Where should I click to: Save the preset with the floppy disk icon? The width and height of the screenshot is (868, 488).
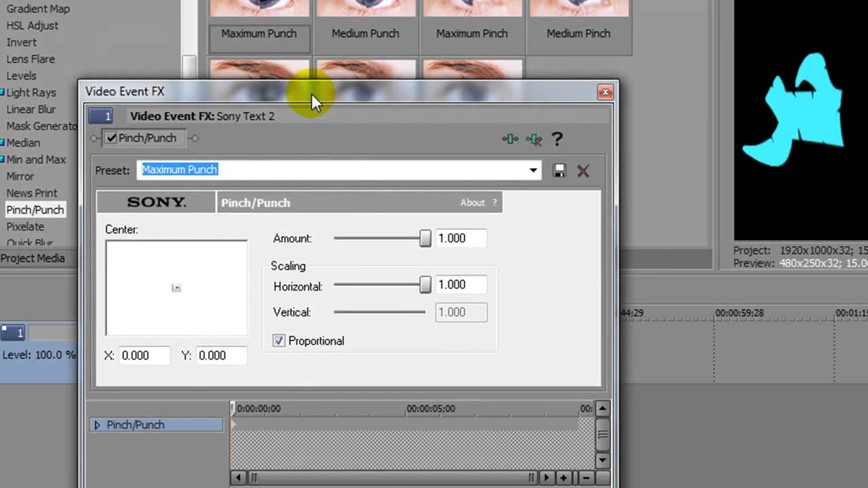click(x=559, y=171)
